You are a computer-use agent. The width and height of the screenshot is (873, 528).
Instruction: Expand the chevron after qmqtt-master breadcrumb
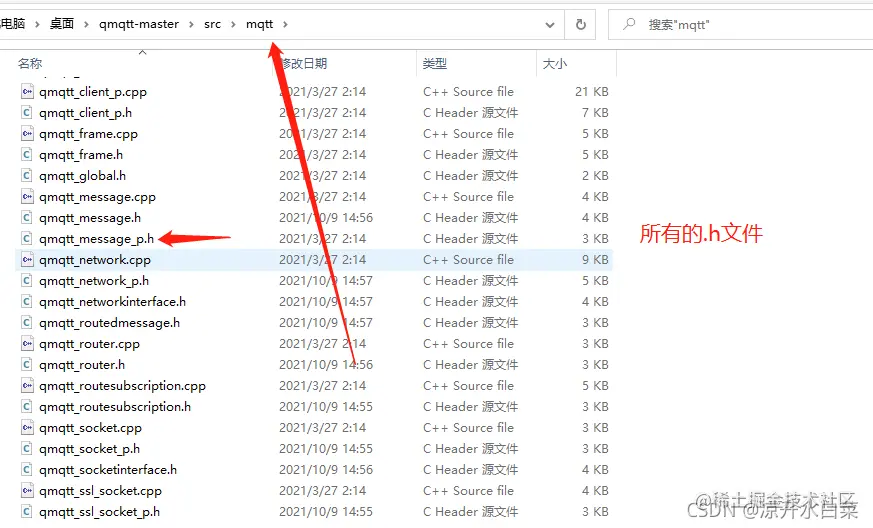coord(192,25)
